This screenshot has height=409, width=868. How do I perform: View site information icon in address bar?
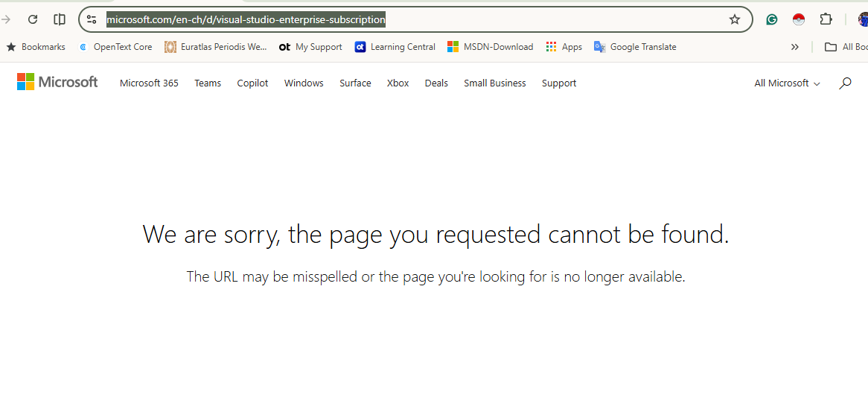click(x=92, y=19)
